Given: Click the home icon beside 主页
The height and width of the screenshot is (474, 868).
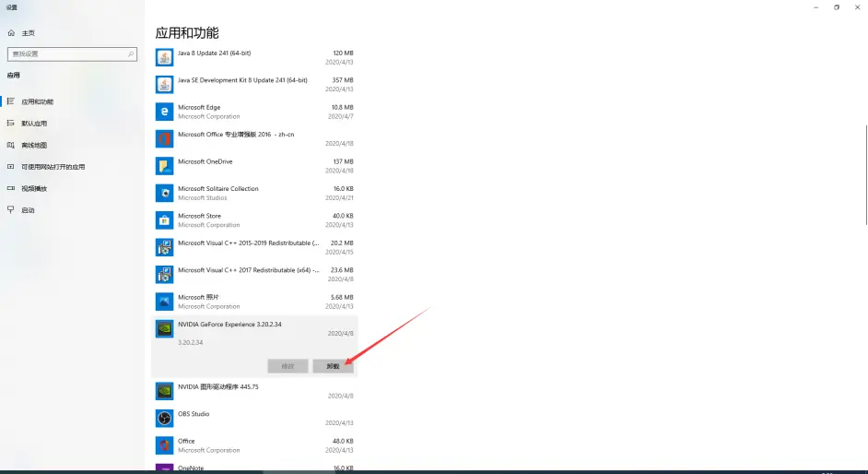Looking at the screenshot, I should click(11, 33).
